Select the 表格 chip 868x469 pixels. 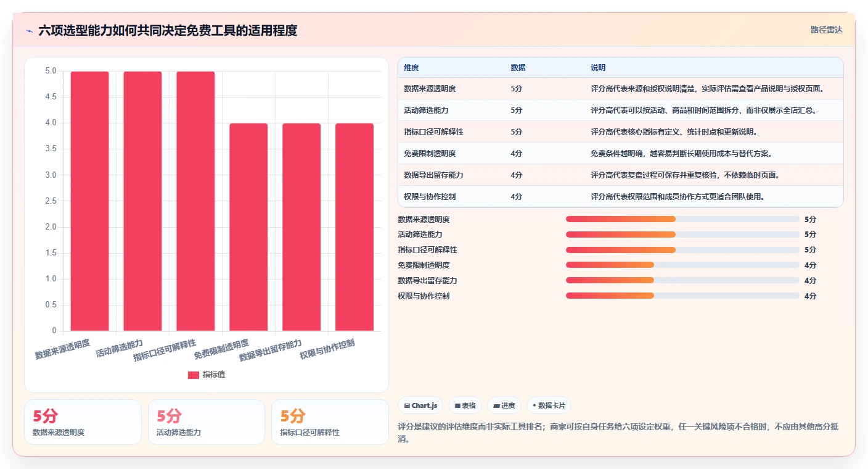coord(465,405)
